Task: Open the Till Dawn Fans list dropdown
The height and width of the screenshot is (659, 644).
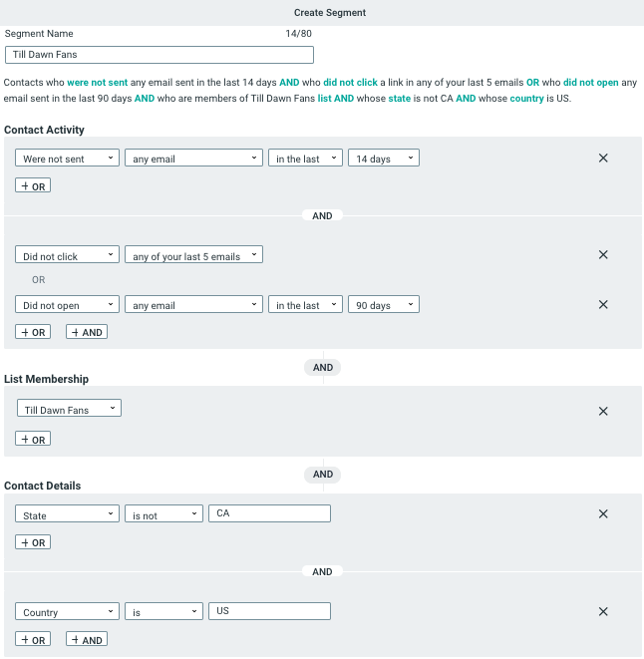Action: [69, 409]
